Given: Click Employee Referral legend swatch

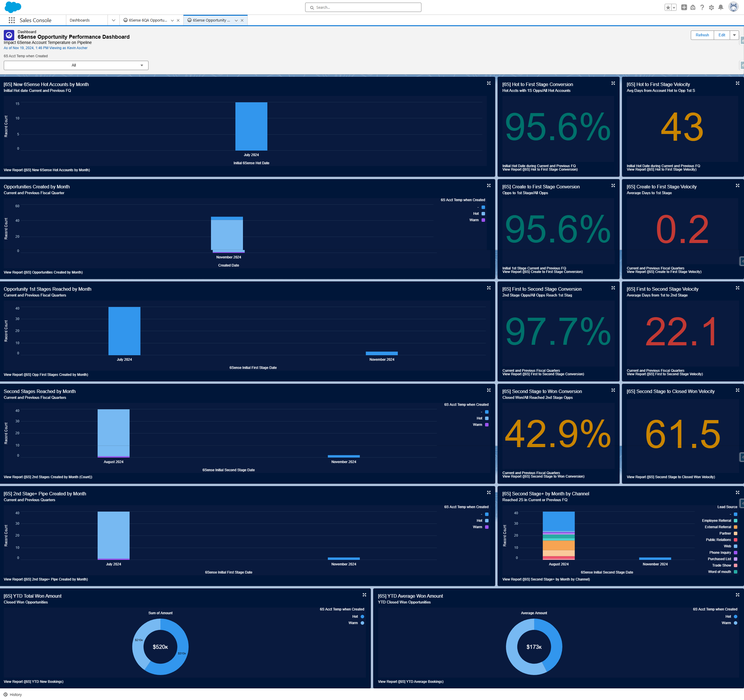Looking at the screenshot, I should pyautogui.click(x=735, y=521).
